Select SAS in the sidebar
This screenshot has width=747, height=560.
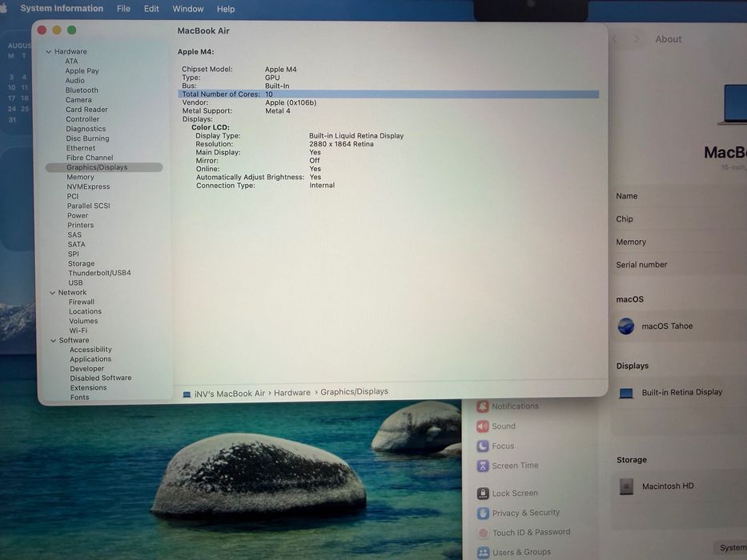pyautogui.click(x=74, y=234)
